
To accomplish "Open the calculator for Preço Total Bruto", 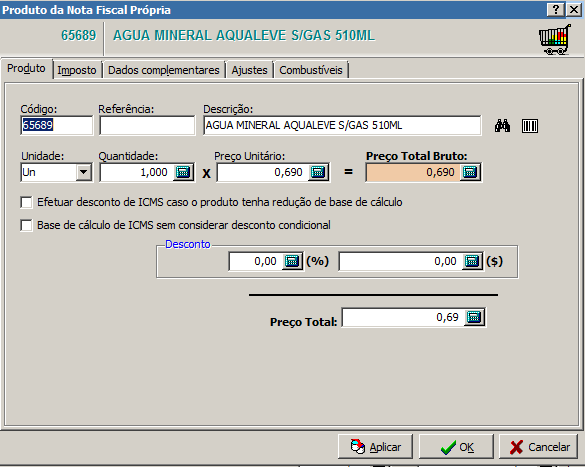I will point(470,172).
